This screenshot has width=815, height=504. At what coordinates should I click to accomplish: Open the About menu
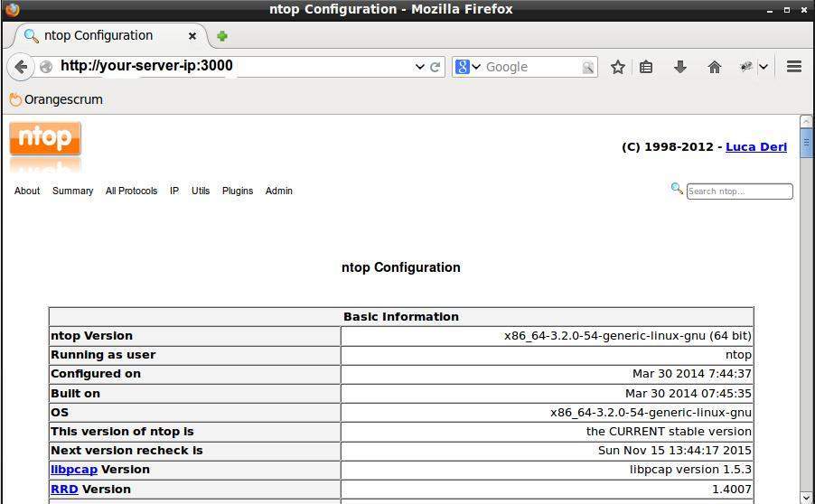[27, 191]
